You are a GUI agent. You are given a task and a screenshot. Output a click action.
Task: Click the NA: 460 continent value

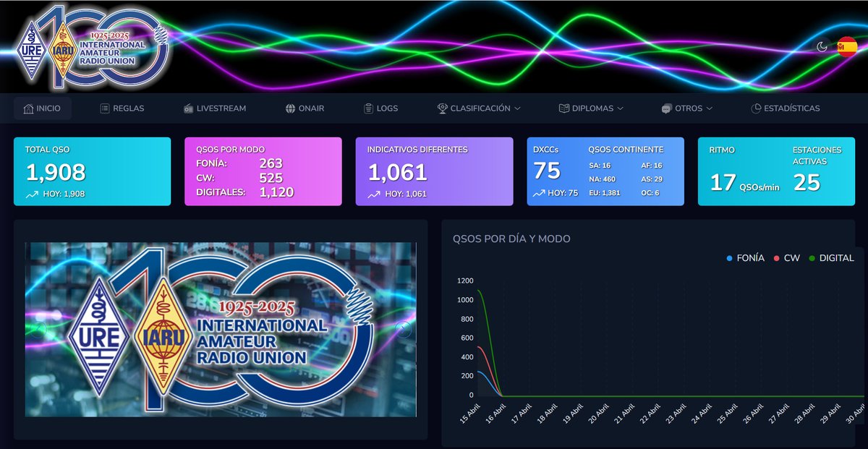click(602, 179)
